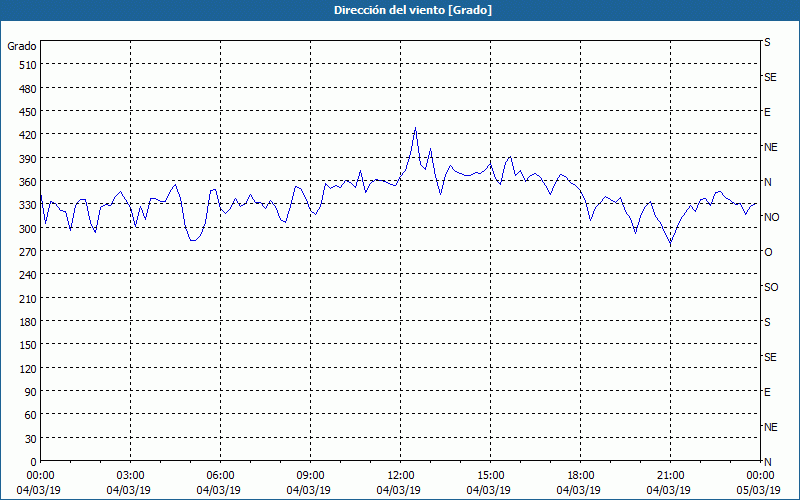
Task: Click the 60 y-axis label
Action: click(31, 415)
